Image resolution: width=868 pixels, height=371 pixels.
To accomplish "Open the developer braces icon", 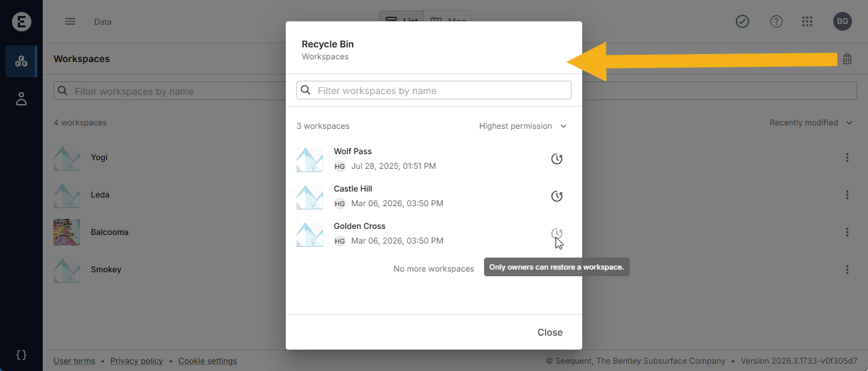I will pos(21,355).
